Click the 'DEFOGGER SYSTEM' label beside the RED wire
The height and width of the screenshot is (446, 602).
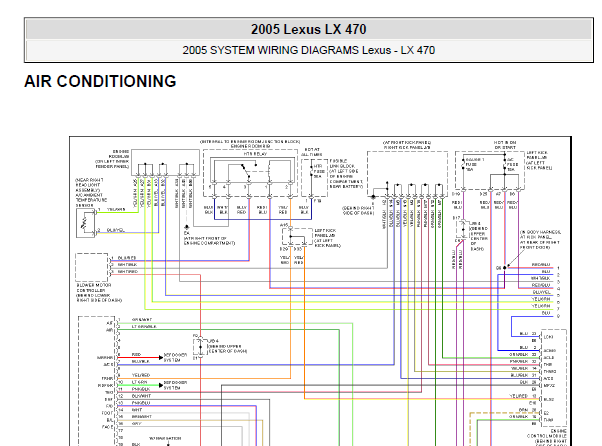pyautogui.click(x=175, y=358)
